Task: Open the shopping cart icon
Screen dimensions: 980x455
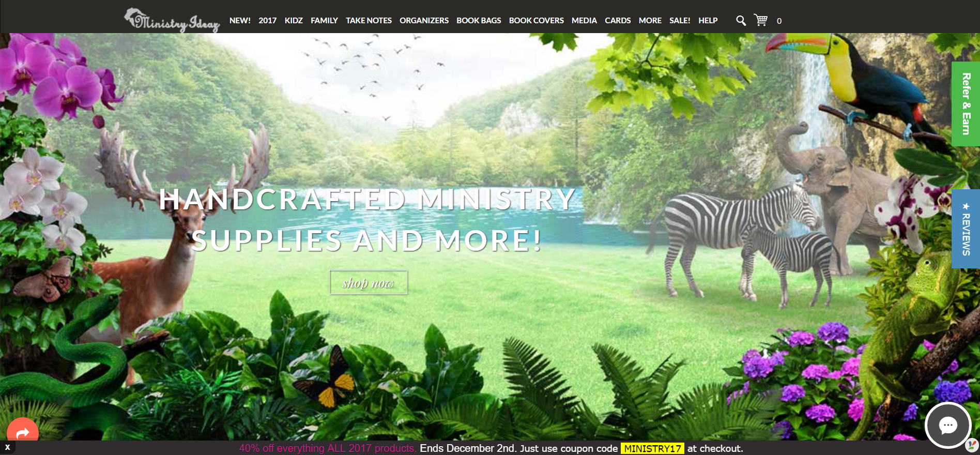Action: (x=761, y=20)
